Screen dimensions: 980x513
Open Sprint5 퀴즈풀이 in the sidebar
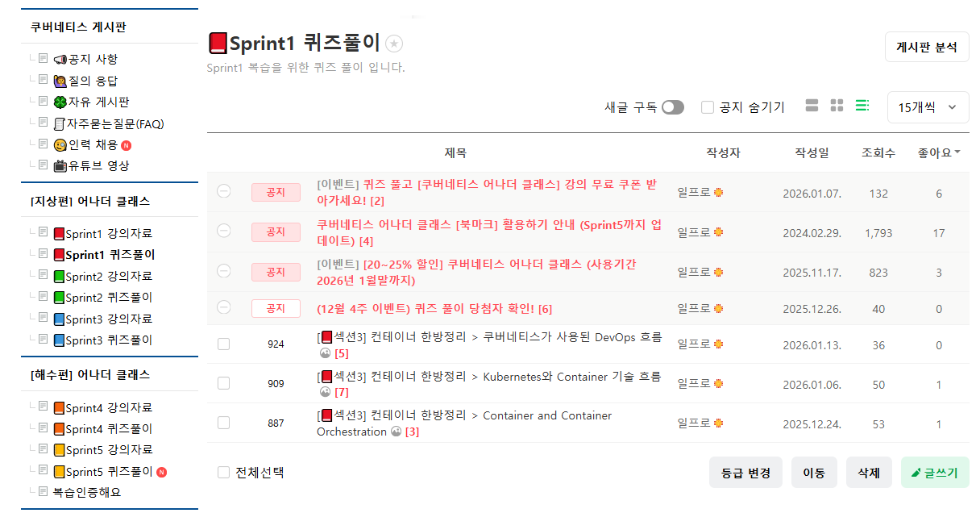tap(108, 471)
